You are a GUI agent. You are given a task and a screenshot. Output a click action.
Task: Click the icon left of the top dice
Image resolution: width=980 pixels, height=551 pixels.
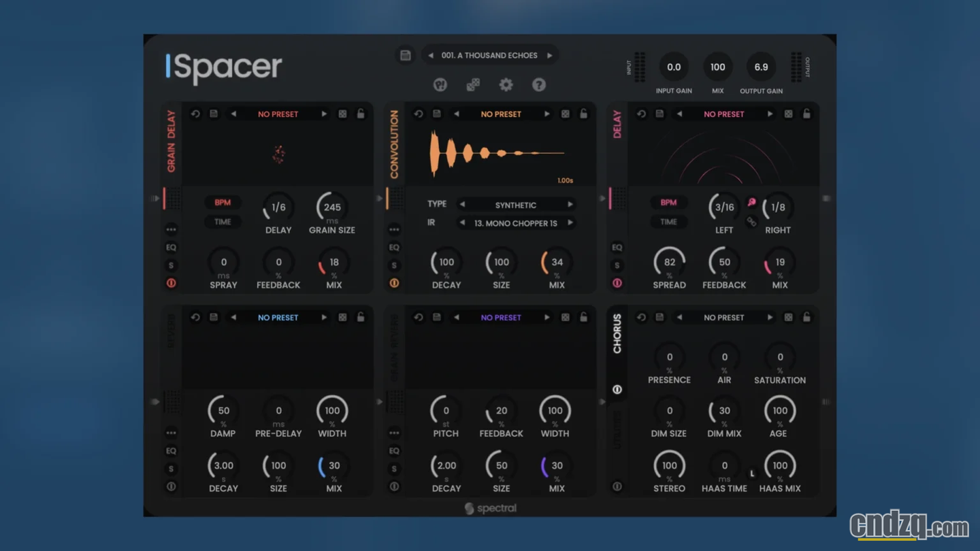pyautogui.click(x=440, y=84)
